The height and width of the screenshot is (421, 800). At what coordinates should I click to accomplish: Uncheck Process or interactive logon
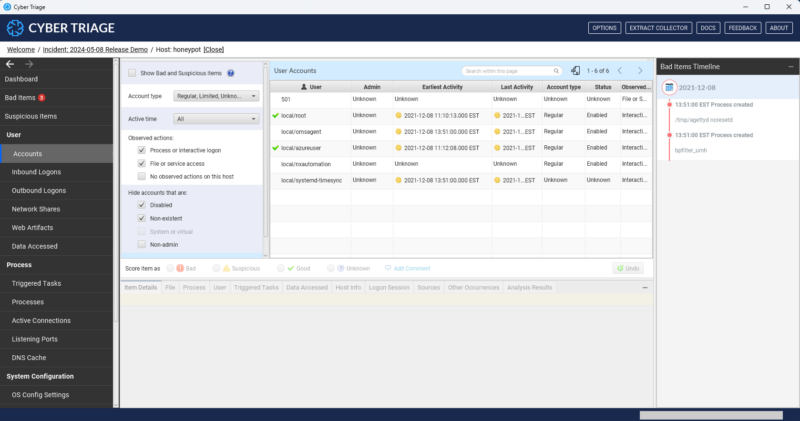click(x=141, y=150)
